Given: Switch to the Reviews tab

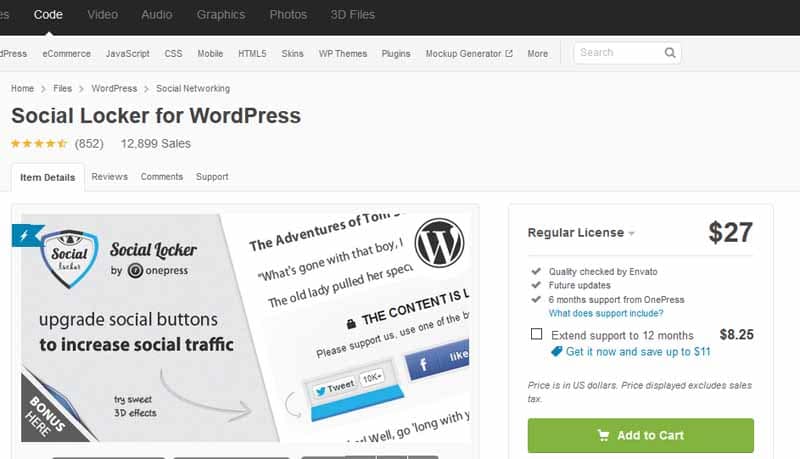Looking at the screenshot, I should 110,176.
